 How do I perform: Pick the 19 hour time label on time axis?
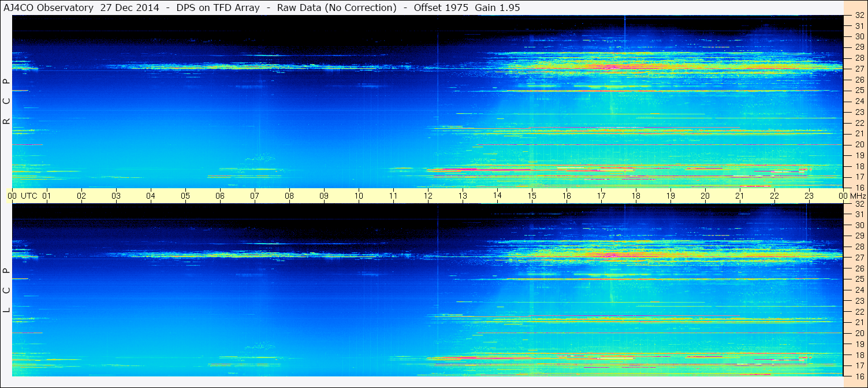670,196
